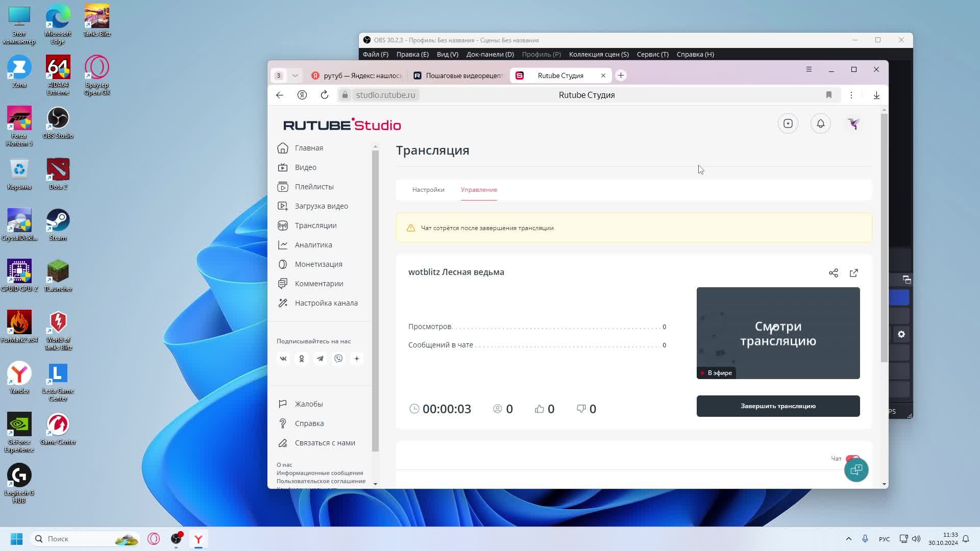Screen dimensions: 980x551
Task: Open the support chat bubble icon
Action: tap(856, 470)
